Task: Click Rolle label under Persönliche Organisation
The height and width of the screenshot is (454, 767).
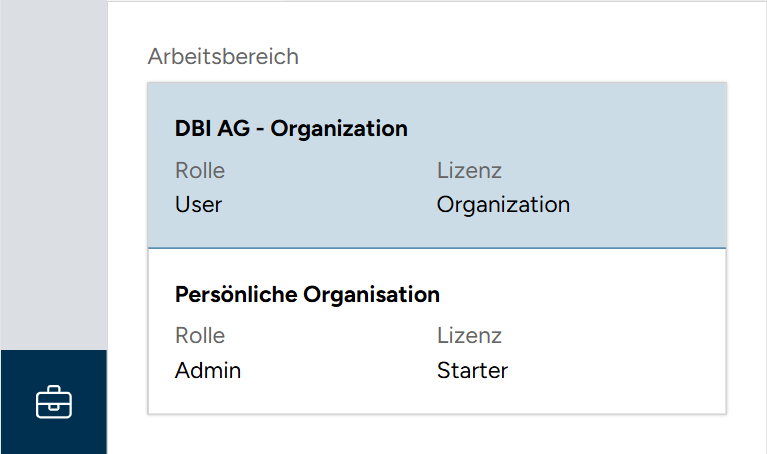Action: pos(200,336)
